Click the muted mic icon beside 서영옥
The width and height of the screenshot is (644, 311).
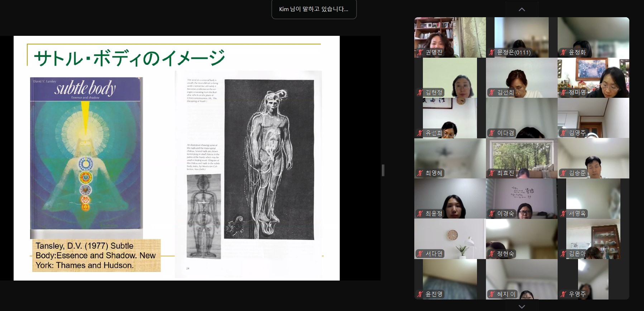point(563,214)
